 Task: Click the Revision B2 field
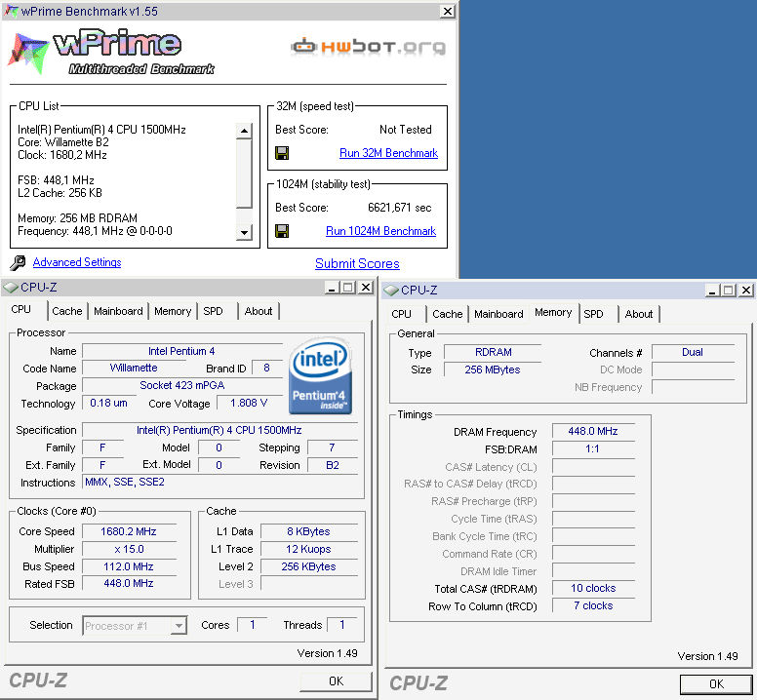pyautogui.click(x=332, y=465)
